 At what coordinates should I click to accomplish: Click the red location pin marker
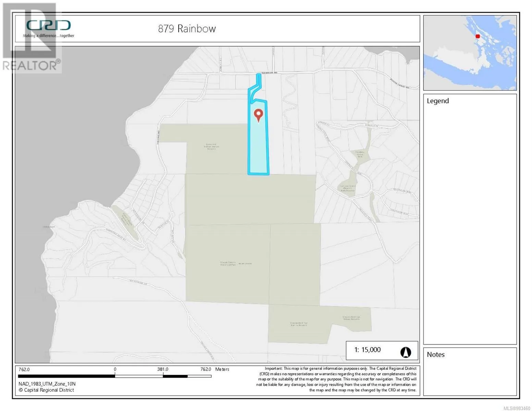click(x=258, y=114)
